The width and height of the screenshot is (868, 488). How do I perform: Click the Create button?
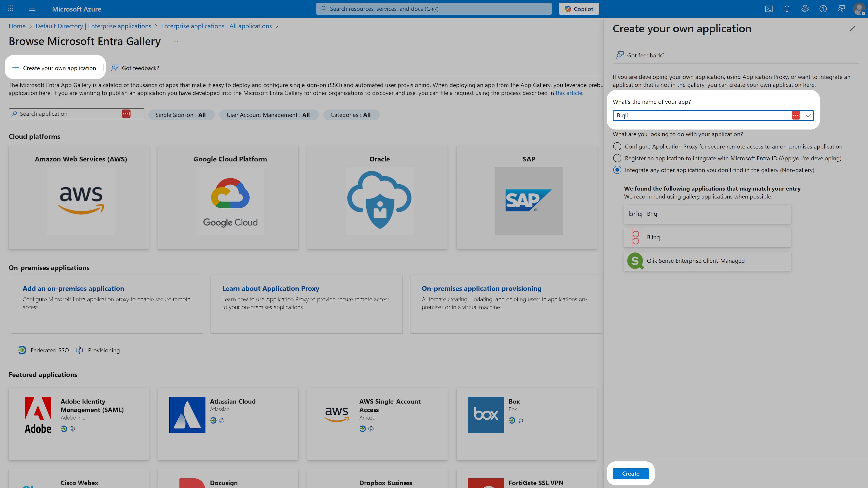[x=630, y=473]
